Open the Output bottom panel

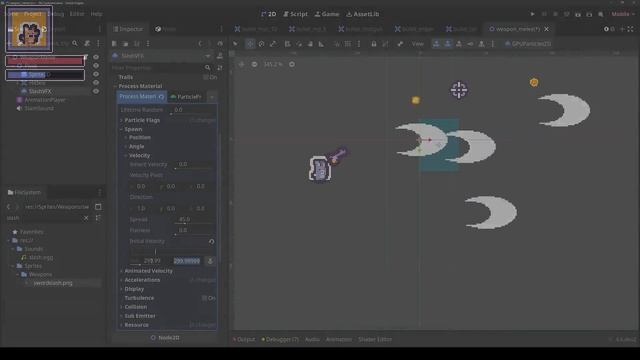click(x=244, y=339)
